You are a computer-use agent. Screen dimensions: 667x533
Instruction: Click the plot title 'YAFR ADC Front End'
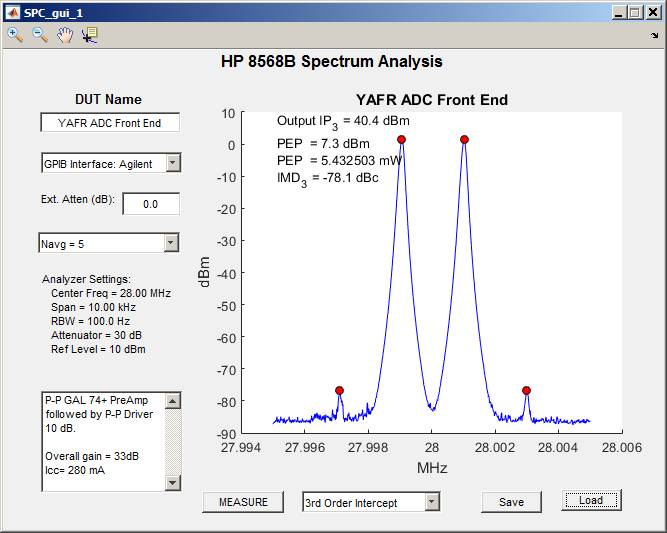pos(432,100)
